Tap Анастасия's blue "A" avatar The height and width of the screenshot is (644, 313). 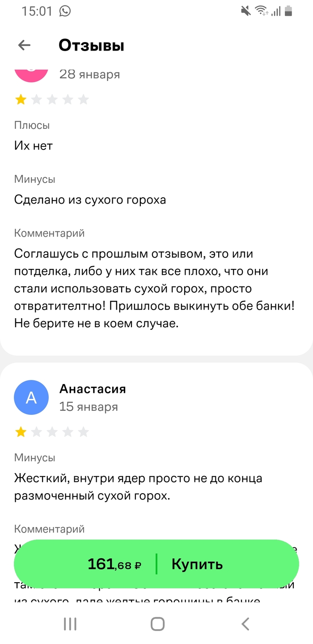[31, 397]
